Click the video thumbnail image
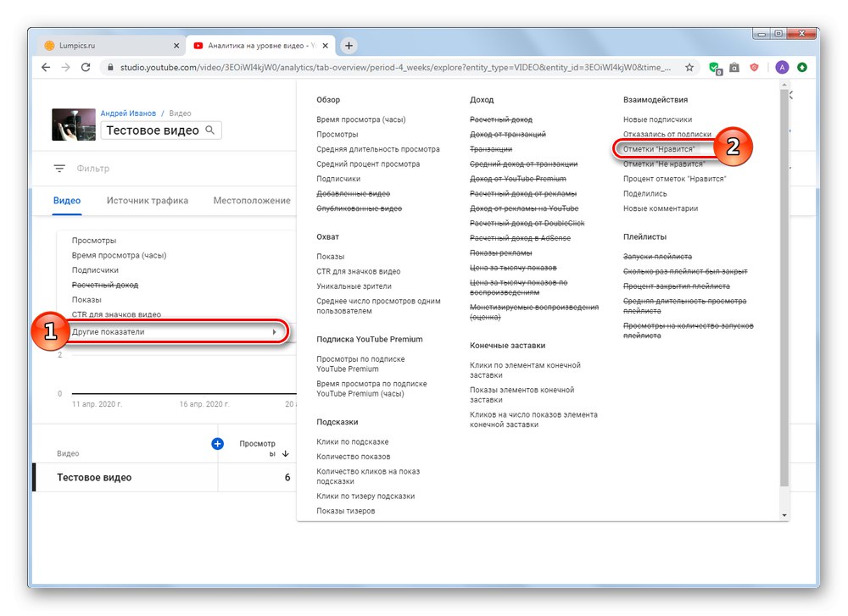 [74, 125]
